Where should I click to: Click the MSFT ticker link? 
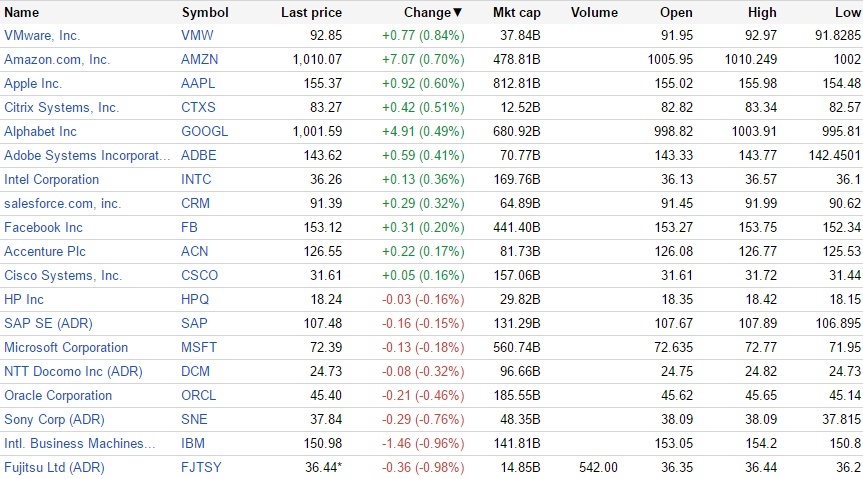pyautogui.click(x=199, y=347)
